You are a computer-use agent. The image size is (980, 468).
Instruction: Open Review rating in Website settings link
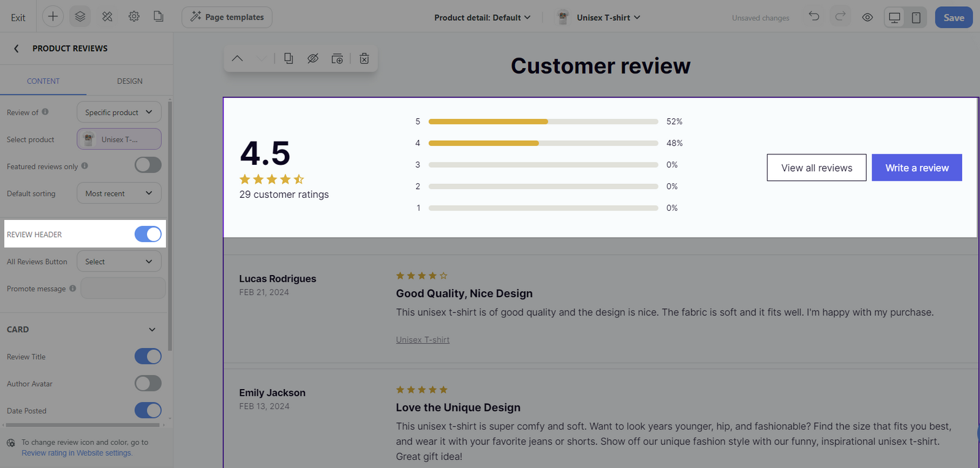click(x=77, y=453)
